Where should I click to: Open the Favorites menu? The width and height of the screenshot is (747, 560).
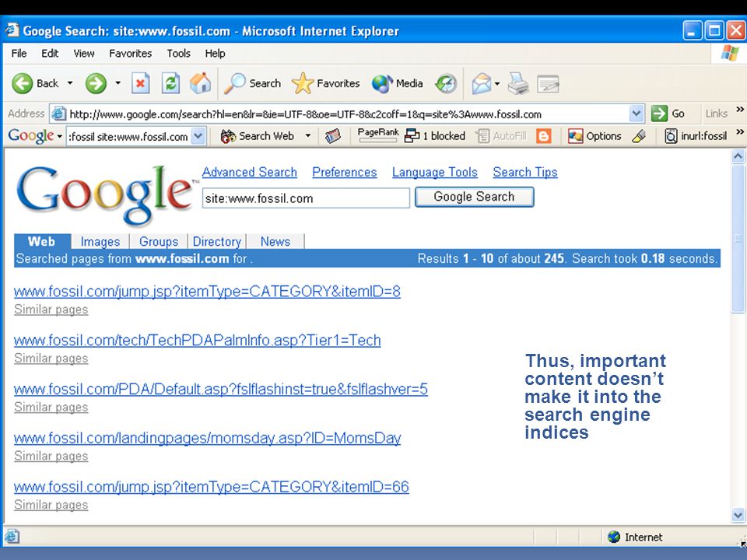131,54
